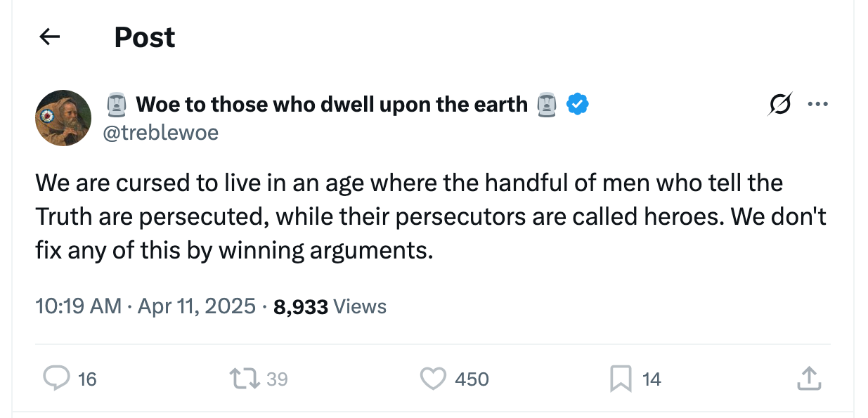Screen dimensions: 868x418
Task: Click the 10:19 AM · Apr 11, 2025 timestamp
Action: coord(145,307)
